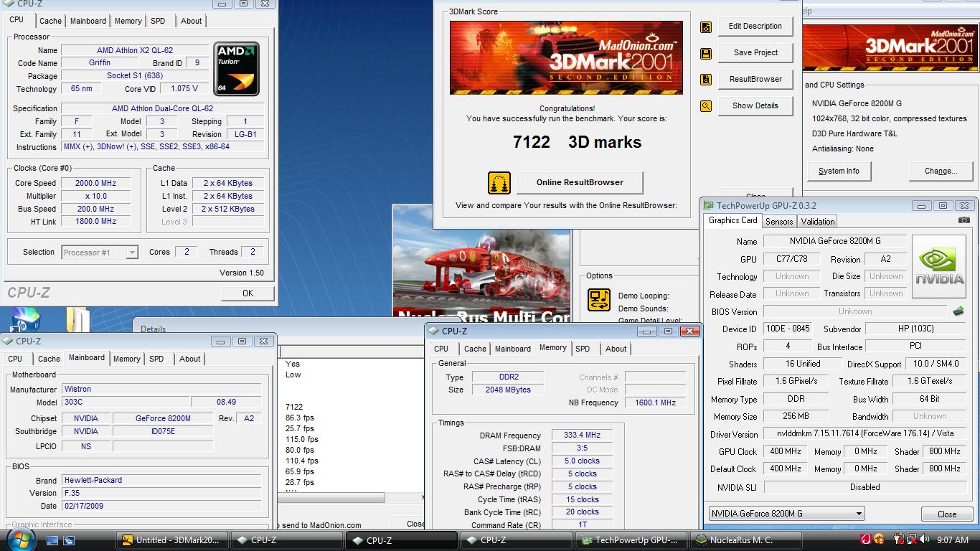Click the ResultBrowser document icon
This screenshot has width=980, height=551.
[x=706, y=80]
